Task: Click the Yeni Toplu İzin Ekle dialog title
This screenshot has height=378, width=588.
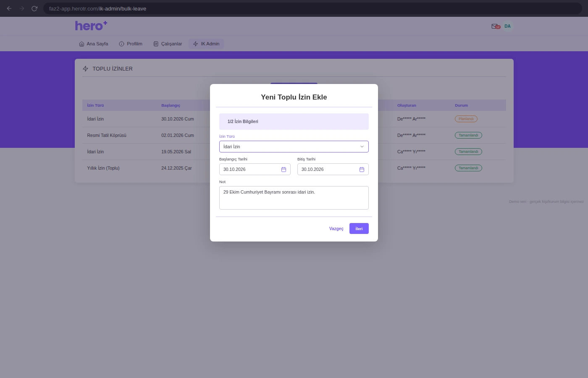Action: [294, 97]
